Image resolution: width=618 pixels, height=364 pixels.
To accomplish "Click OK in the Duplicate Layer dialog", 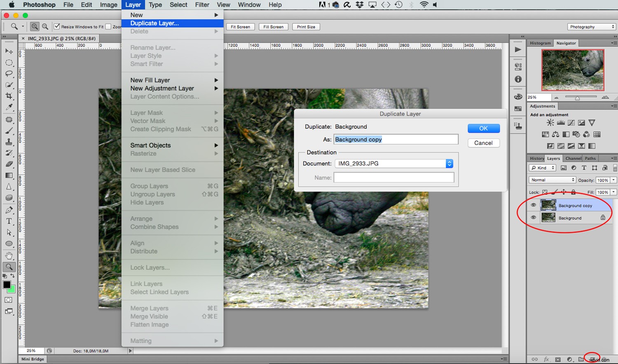I will click(483, 128).
